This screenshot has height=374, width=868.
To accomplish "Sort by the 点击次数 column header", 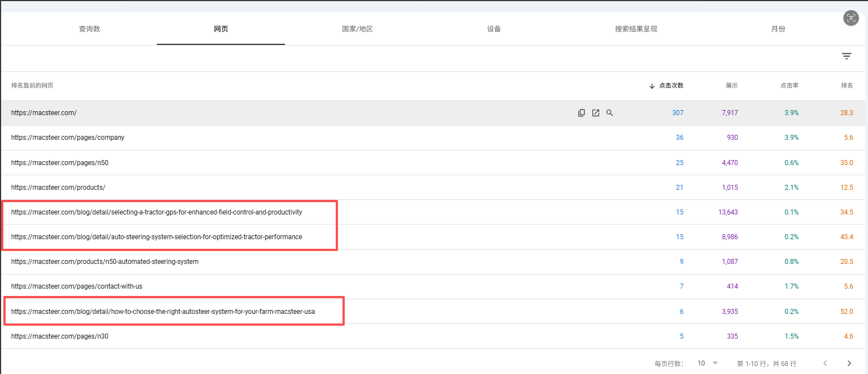I will 671,86.
